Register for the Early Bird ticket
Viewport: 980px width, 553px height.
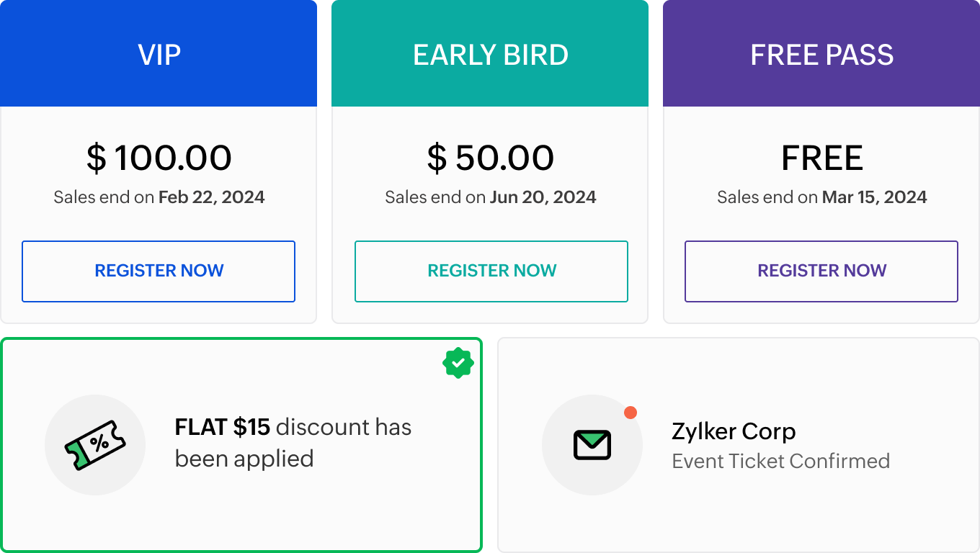pyautogui.click(x=491, y=271)
